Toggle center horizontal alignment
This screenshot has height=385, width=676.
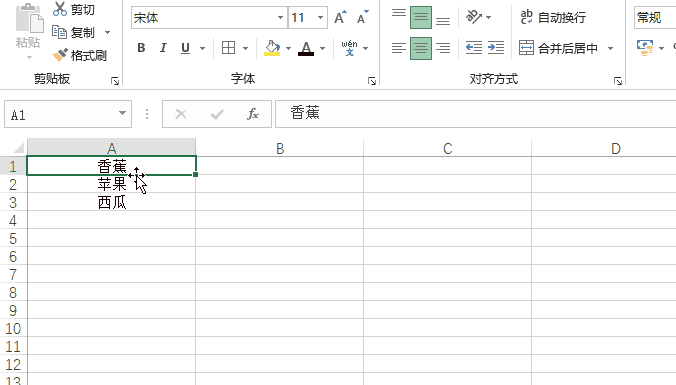coord(421,48)
